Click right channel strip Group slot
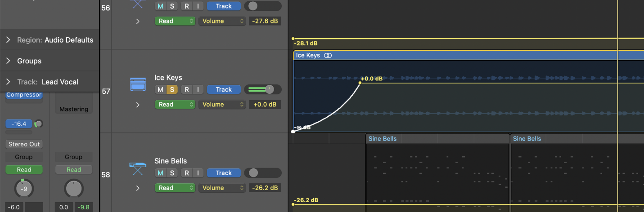This screenshot has height=212, width=644. [x=74, y=157]
